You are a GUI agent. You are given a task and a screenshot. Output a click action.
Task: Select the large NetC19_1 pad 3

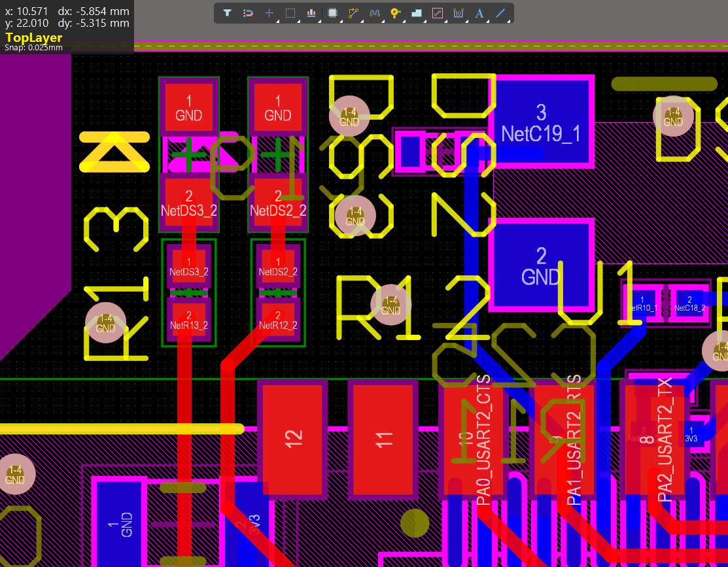click(541, 122)
